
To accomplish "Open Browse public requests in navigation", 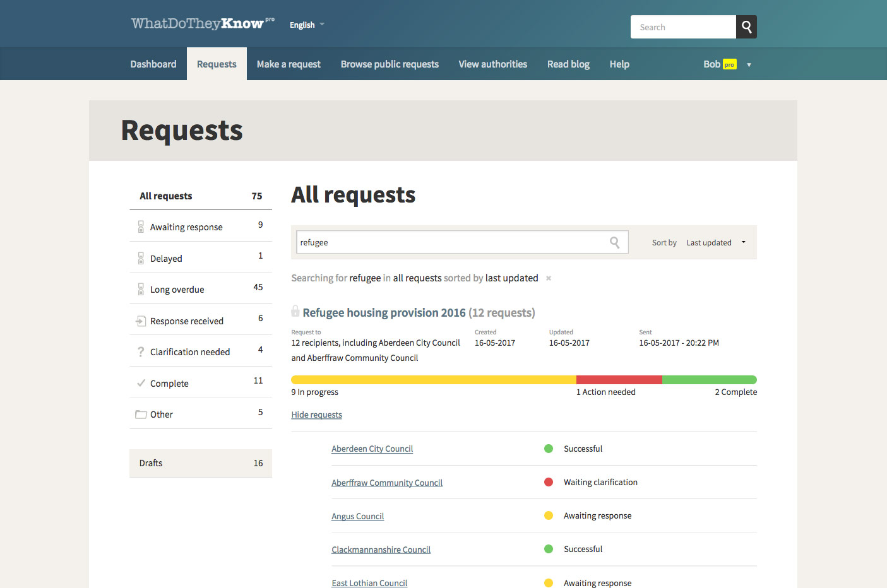I will [x=390, y=64].
